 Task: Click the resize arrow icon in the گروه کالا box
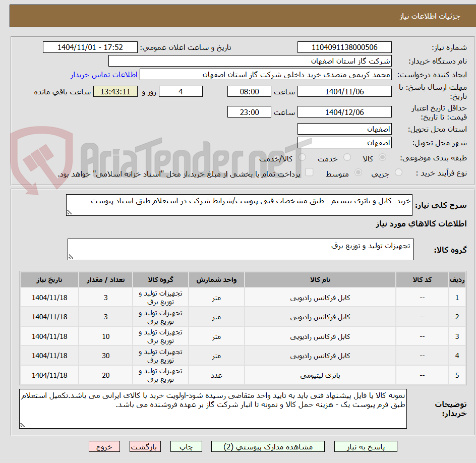coord(72,256)
